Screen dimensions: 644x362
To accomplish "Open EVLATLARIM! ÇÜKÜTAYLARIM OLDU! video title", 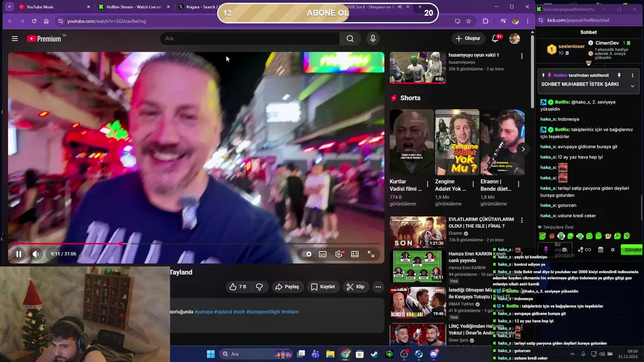I will pyautogui.click(x=481, y=223).
